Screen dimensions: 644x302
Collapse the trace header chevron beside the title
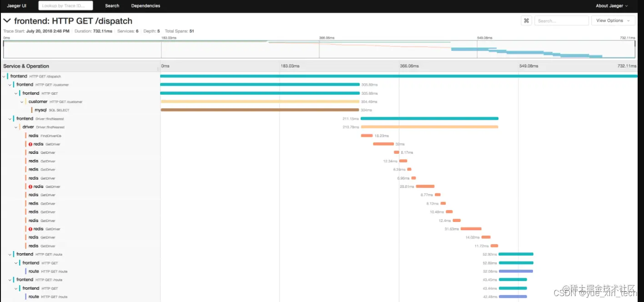[7, 21]
